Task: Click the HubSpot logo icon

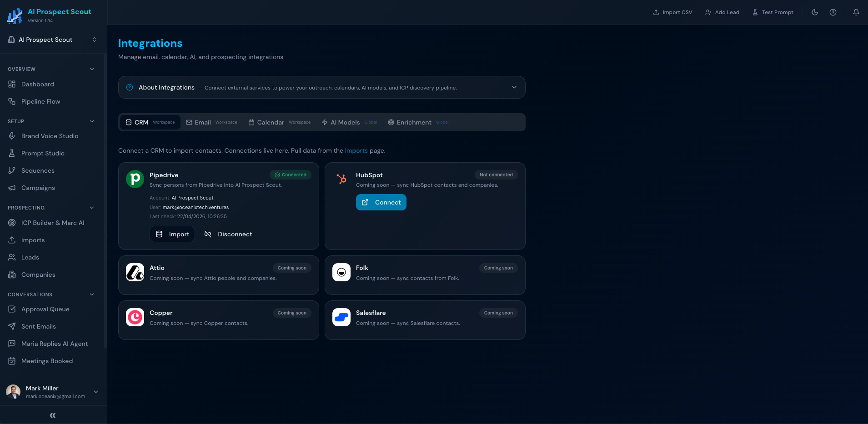Action: click(x=341, y=179)
